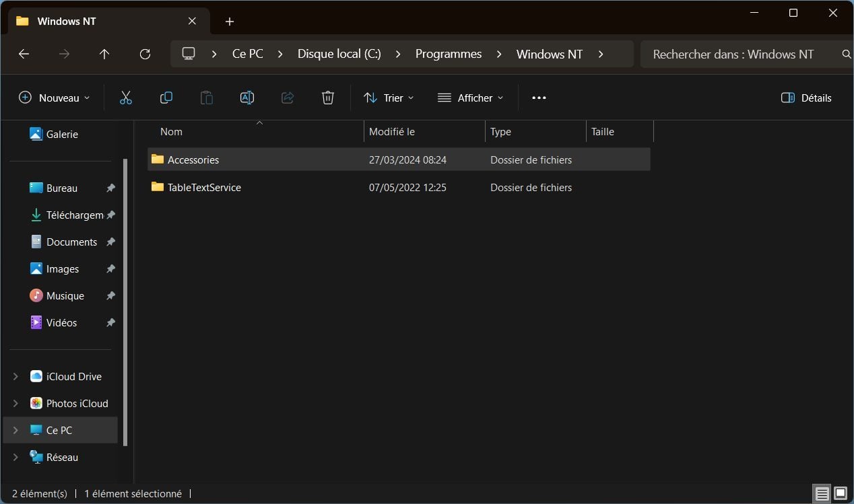Open Images in the sidebar
This screenshot has width=854, height=504.
tap(61, 269)
